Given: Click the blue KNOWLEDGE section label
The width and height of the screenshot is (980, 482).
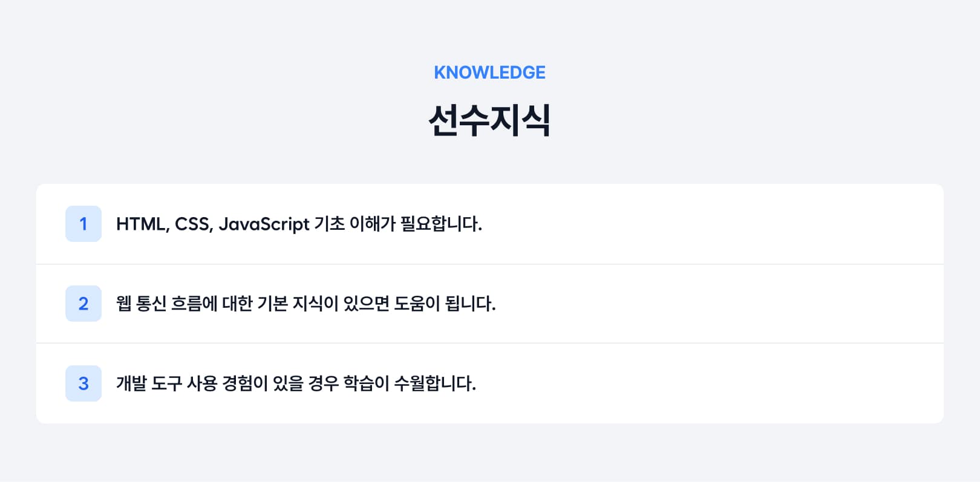Looking at the screenshot, I should click(489, 73).
